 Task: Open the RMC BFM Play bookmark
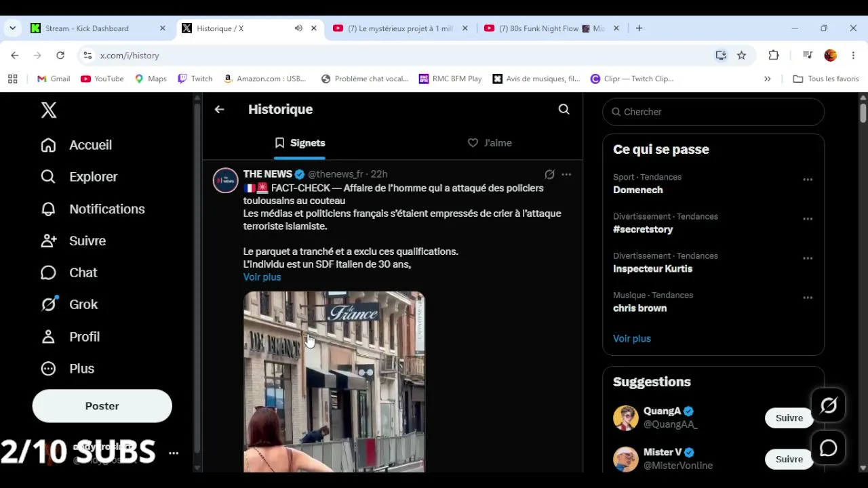tap(450, 79)
